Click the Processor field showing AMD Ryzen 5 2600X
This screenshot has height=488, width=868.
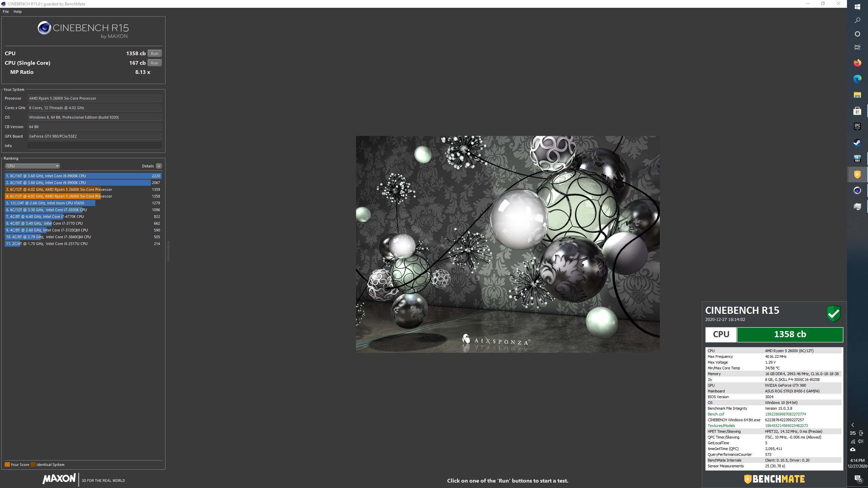coord(95,98)
